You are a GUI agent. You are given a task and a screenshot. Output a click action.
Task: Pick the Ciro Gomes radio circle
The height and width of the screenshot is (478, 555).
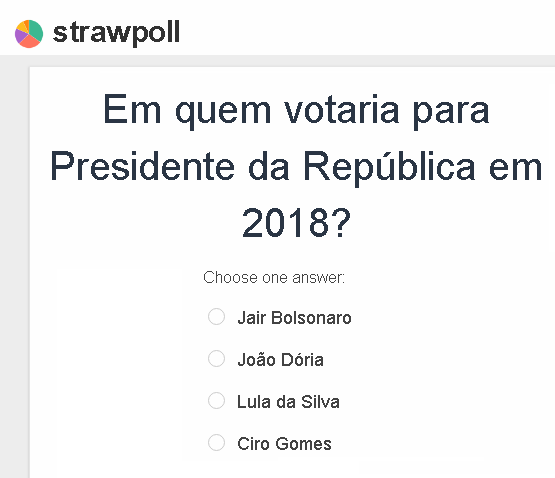(216, 443)
